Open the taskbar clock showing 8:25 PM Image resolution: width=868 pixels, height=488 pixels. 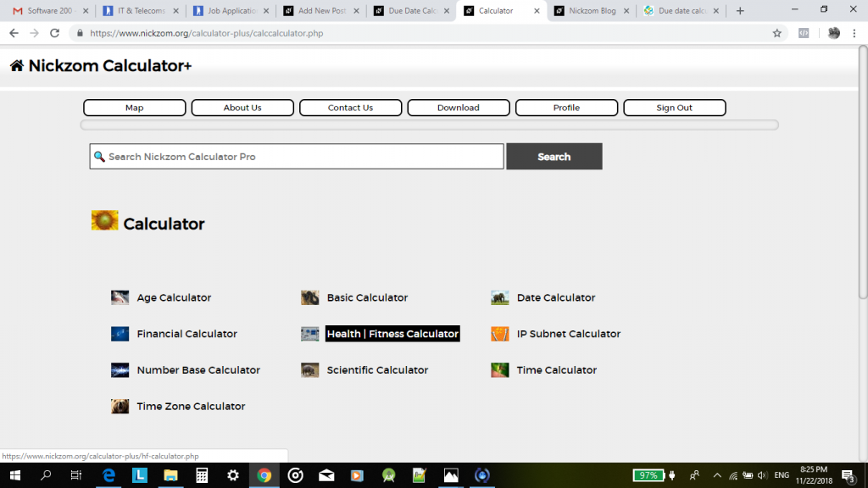[x=814, y=475]
